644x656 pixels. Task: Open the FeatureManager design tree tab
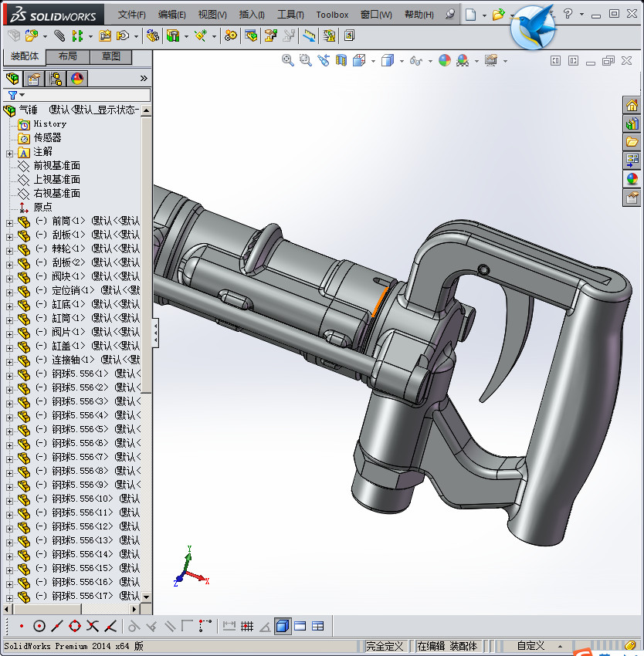[12, 79]
